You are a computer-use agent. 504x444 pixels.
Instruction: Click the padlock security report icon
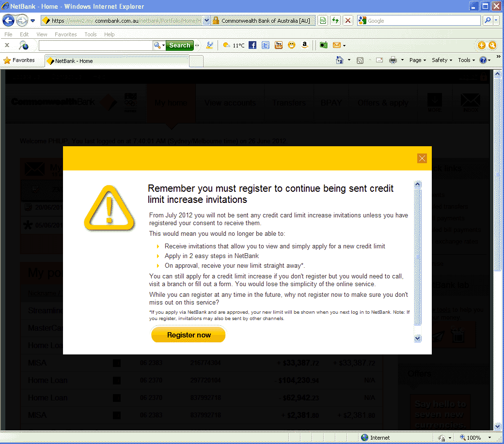(x=216, y=21)
